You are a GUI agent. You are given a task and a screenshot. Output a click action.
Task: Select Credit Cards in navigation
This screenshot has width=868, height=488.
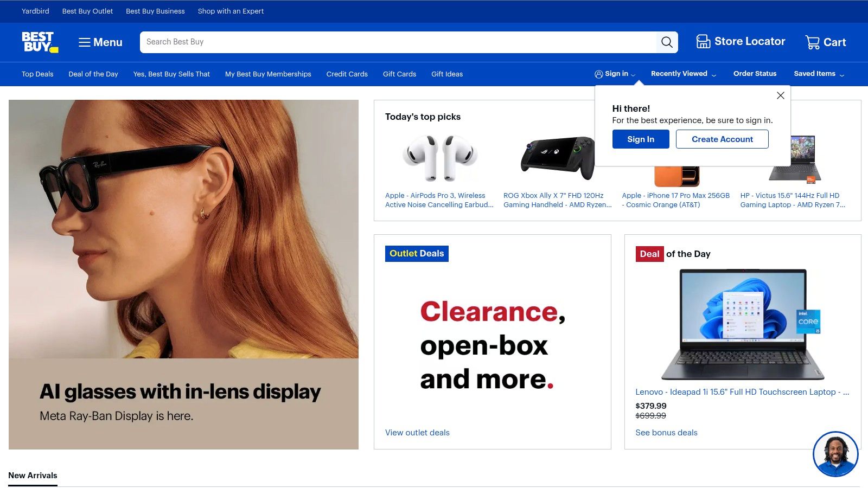point(347,74)
